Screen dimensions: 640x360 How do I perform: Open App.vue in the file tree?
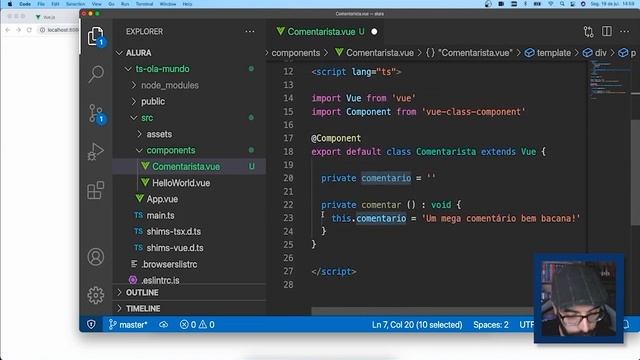click(189, 199)
